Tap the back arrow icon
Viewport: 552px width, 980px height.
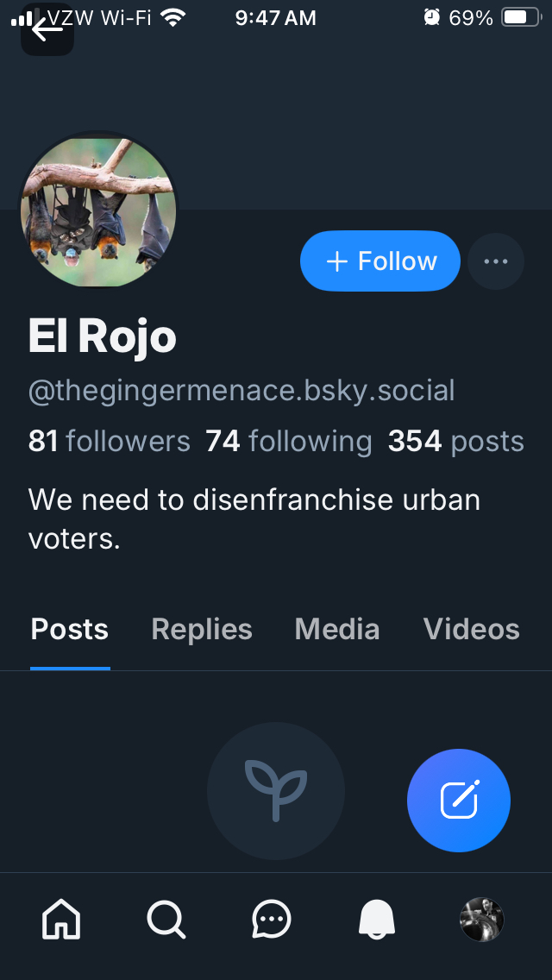(47, 29)
